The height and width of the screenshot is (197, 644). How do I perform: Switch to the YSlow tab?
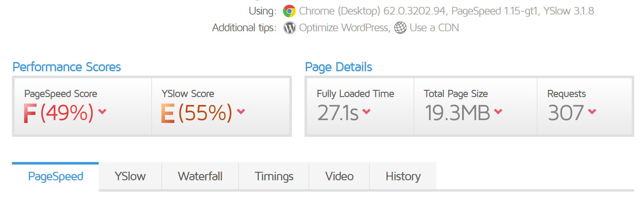pyautogui.click(x=130, y=176)
